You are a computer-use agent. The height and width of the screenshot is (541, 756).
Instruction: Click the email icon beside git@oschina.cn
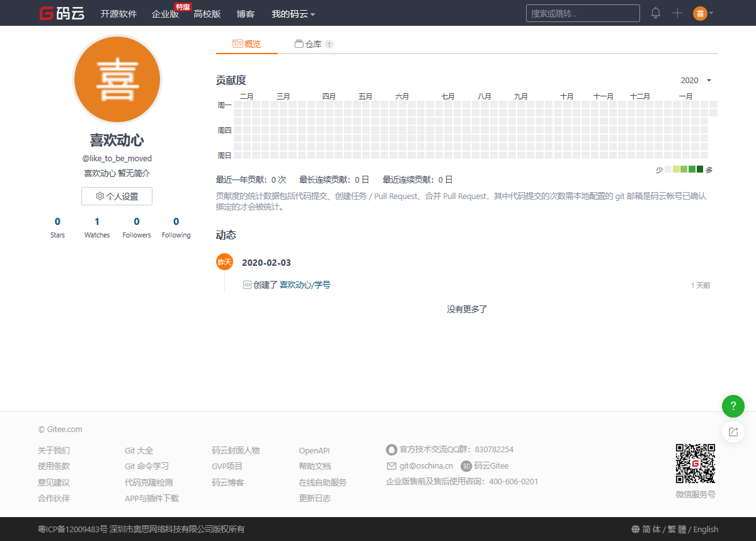click(x=391, y=466)
